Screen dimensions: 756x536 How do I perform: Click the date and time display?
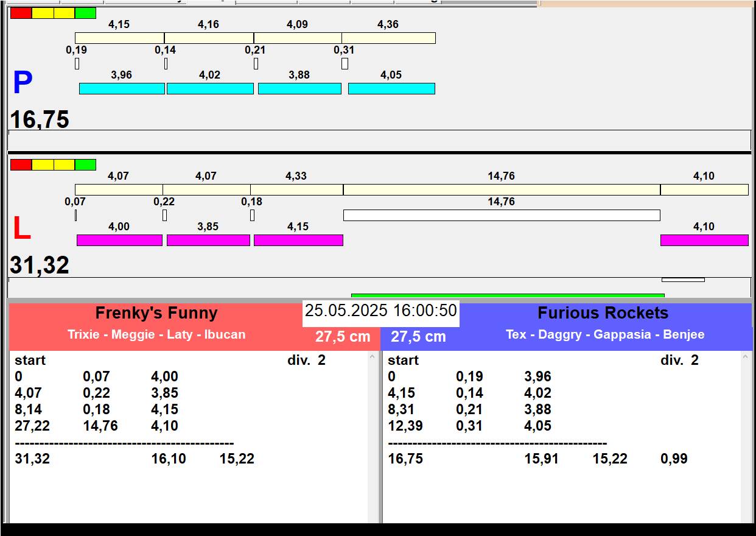pos(380,311)
